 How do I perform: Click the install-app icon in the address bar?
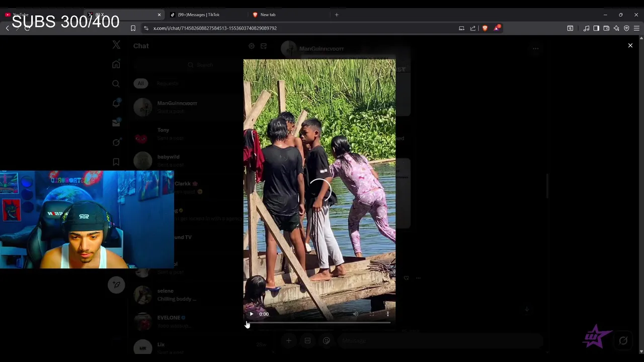coord(461,28)
